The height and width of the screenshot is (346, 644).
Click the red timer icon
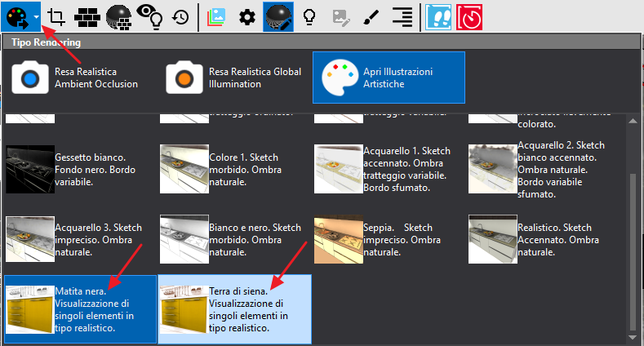(469, 16)
